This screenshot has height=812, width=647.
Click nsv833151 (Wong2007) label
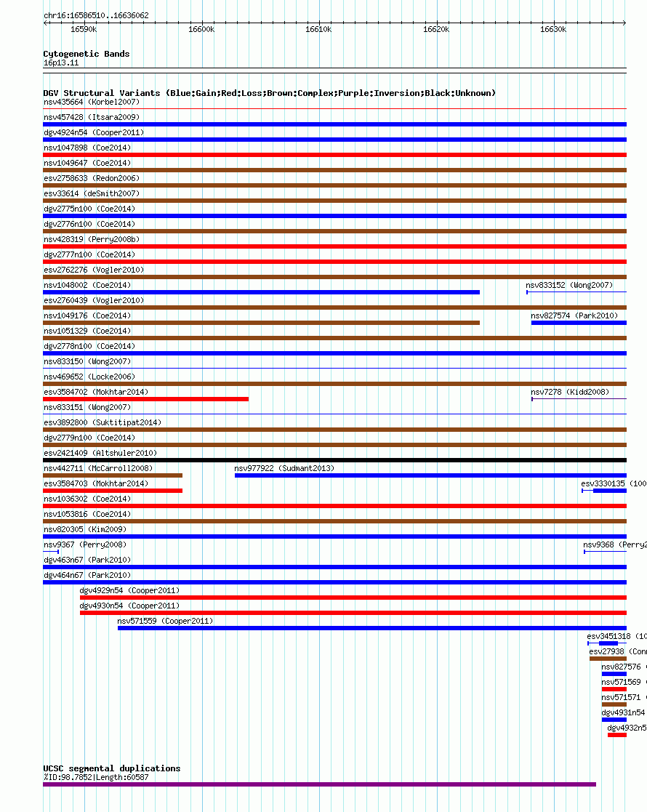coord(87,408)
